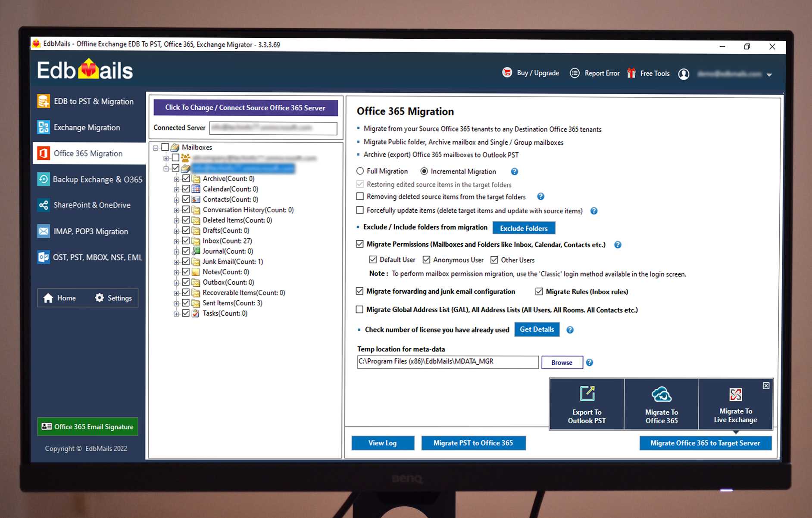Screen dimensions: 812x518
Task: Collapse the Mailboxes root node
Action: click(x=156, y=148)
